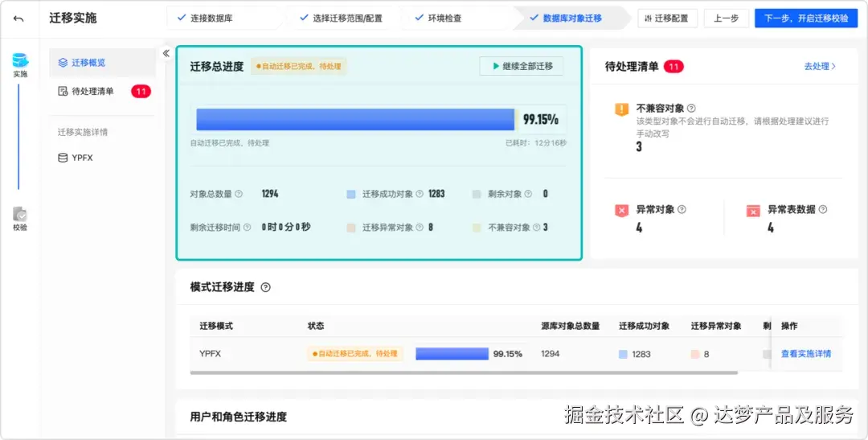Click 查看实施详情 link for YPFX
The image size is (868, 440).
(806, 354)
